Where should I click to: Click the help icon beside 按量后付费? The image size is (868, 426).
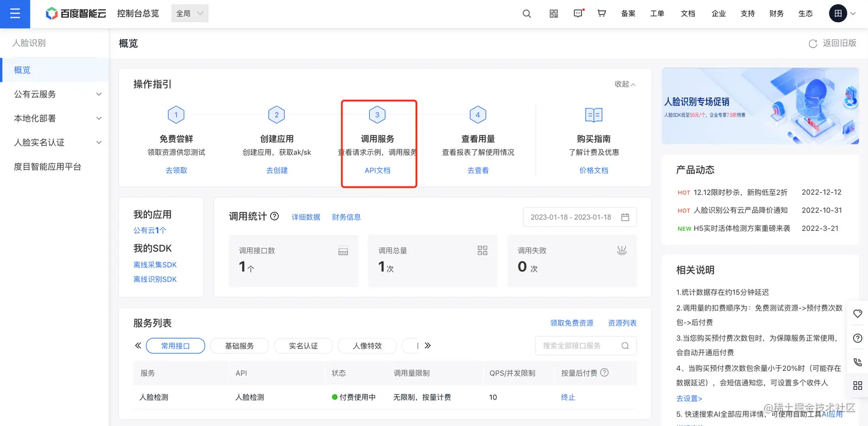604,373
